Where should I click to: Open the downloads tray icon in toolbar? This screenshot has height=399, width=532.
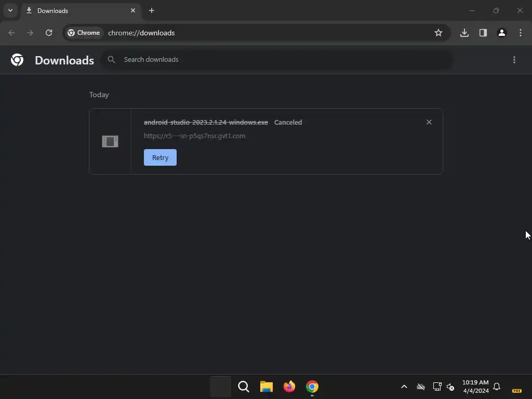(x=464, y=33)
